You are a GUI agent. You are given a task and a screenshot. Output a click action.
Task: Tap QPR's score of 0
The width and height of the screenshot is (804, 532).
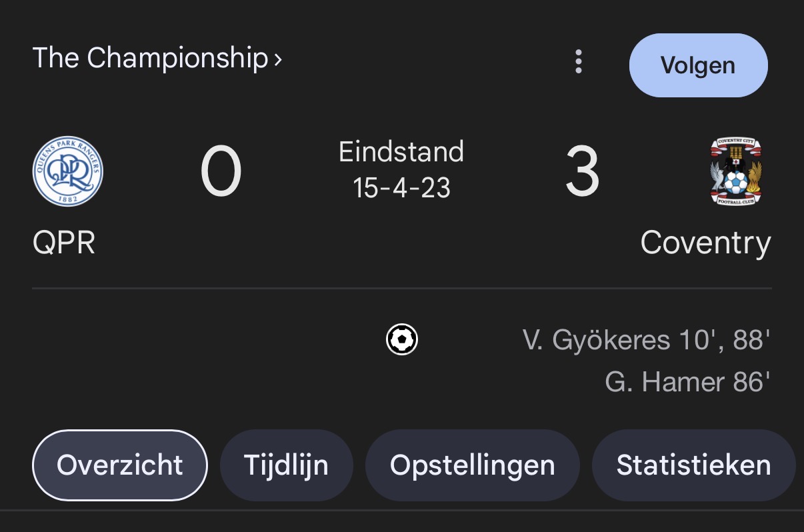coord(221,173)
